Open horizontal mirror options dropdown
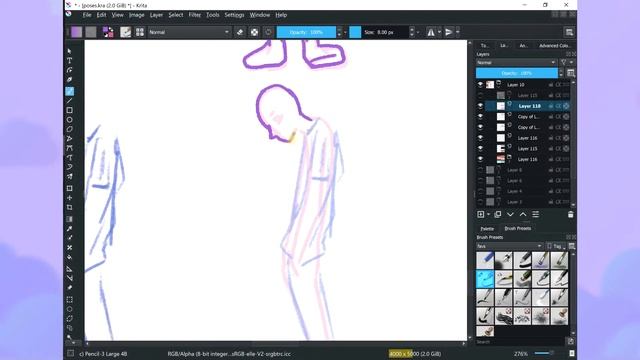Image resolution: width=640 pixels, height=360 pixels. coord(439,32)
